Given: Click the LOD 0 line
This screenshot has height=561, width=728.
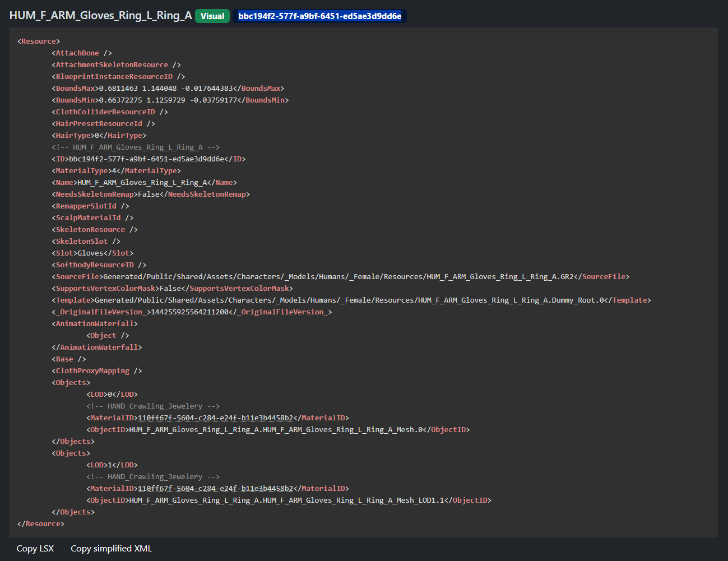Looking at the screenshot, I should pos(112,394).
